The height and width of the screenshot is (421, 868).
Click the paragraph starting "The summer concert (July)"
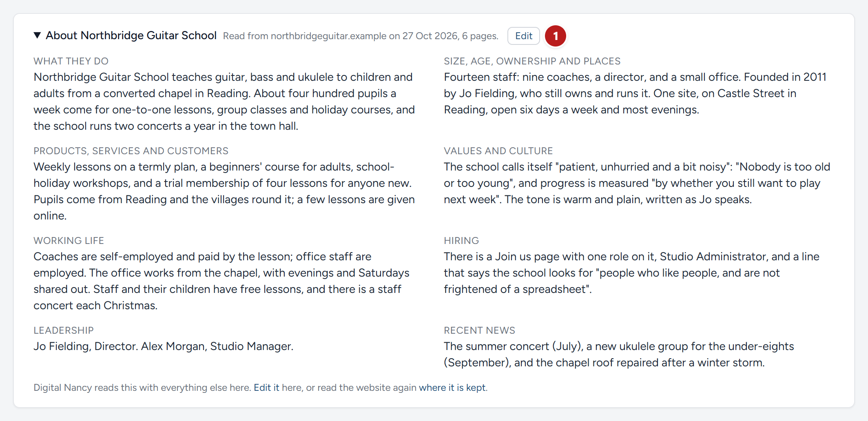(x=619, y=355)
